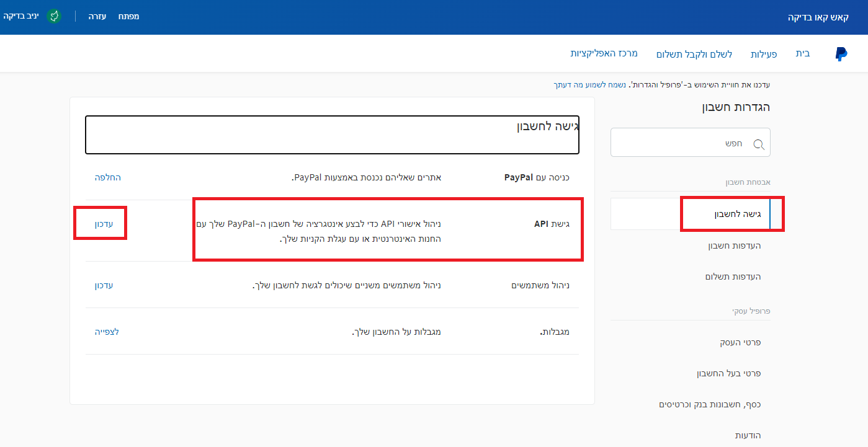The height and width of the screenshot is (447, 868).
Task: Open הודעות in the sidebar
Action: (748, 435)
